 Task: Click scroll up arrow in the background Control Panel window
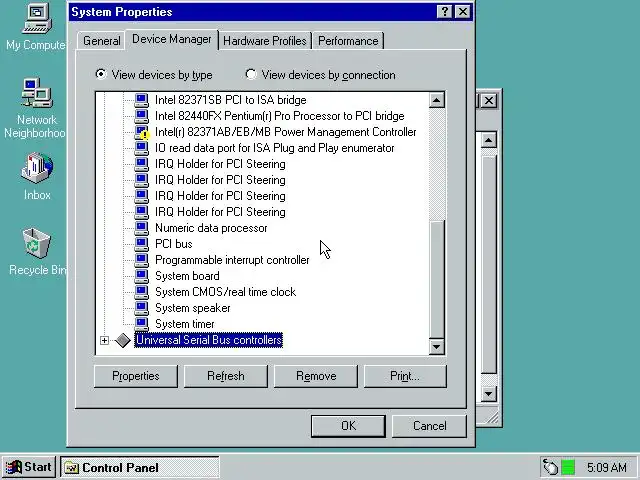[489, 140]
